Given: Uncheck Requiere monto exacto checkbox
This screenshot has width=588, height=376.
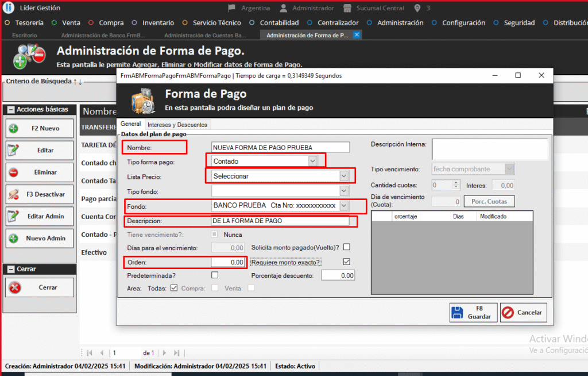Looking at the screenshot, I should (x=346, y=262).
